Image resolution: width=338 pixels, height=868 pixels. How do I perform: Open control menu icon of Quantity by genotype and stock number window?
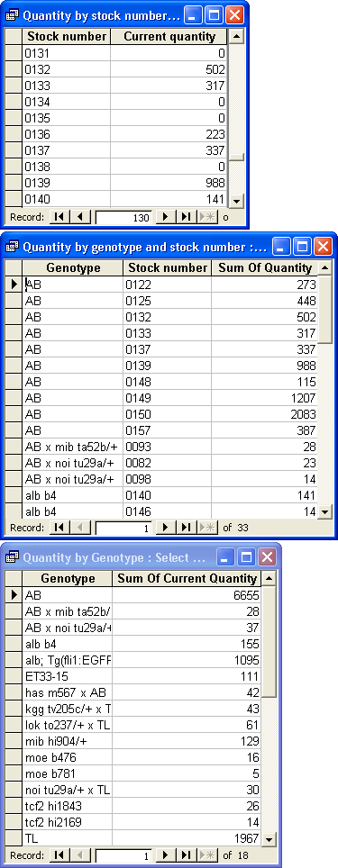pyautogui.click(x=12, y=247)
